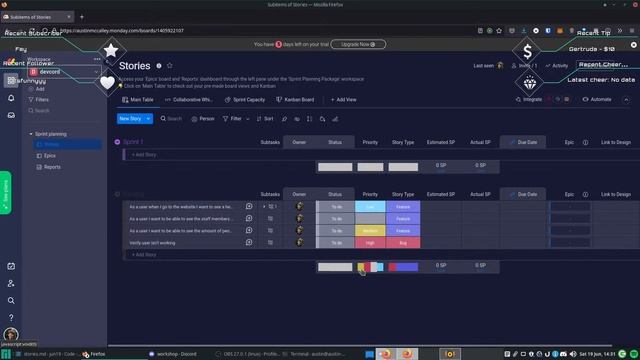This screenshot has height=360, width=640.
Task: Collapse the board header chevron
Action: tap(626, 100)
